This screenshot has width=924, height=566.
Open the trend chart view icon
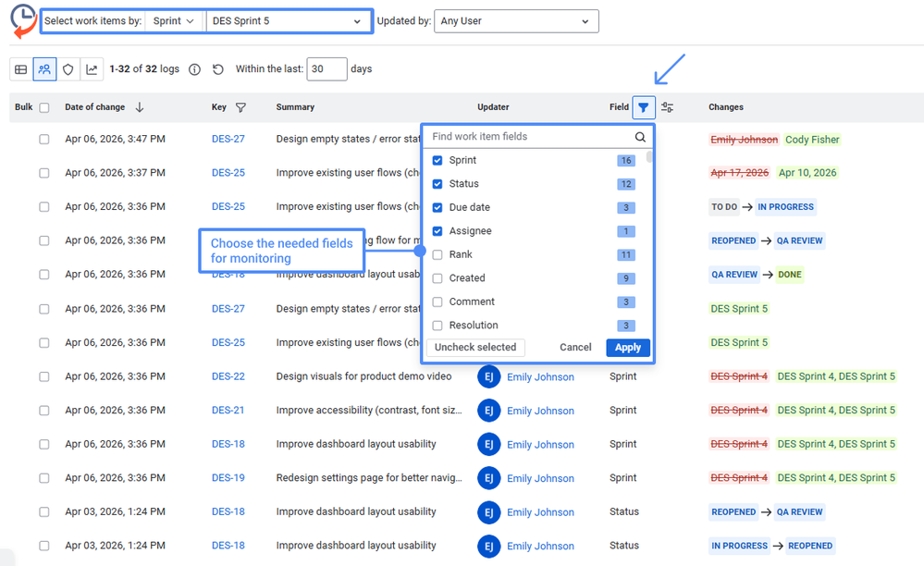coord(92,68)
